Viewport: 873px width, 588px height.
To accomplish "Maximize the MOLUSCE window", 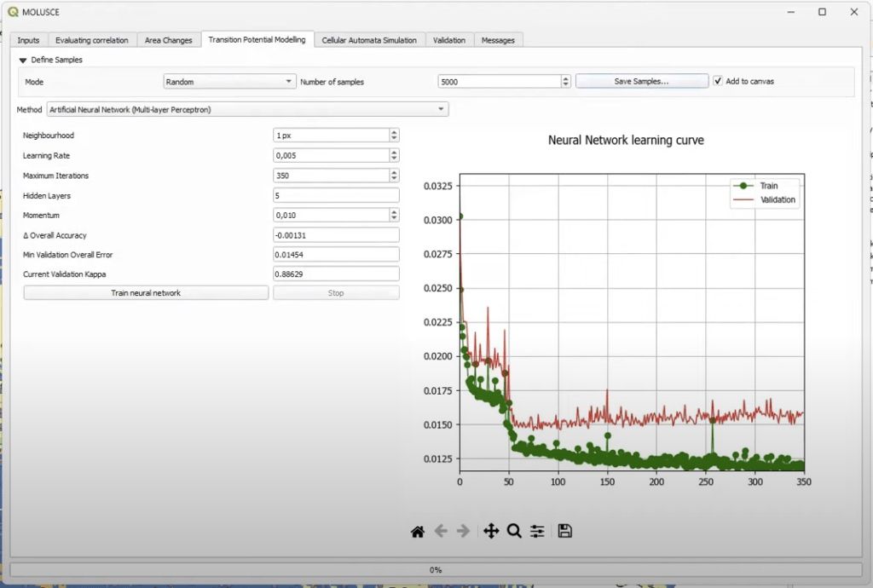I will point(823,12).
